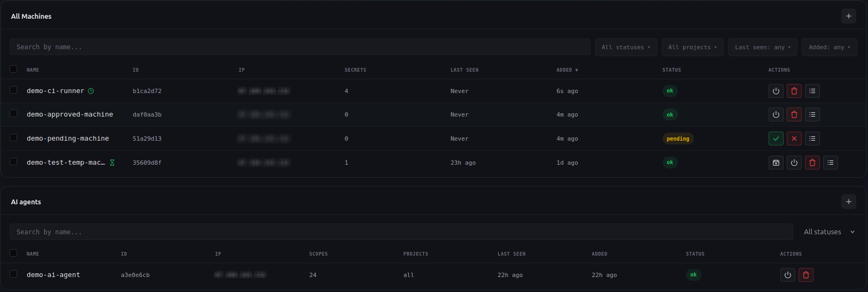
Task: Open the All projects filter dropdown
Action: [693, 47]
